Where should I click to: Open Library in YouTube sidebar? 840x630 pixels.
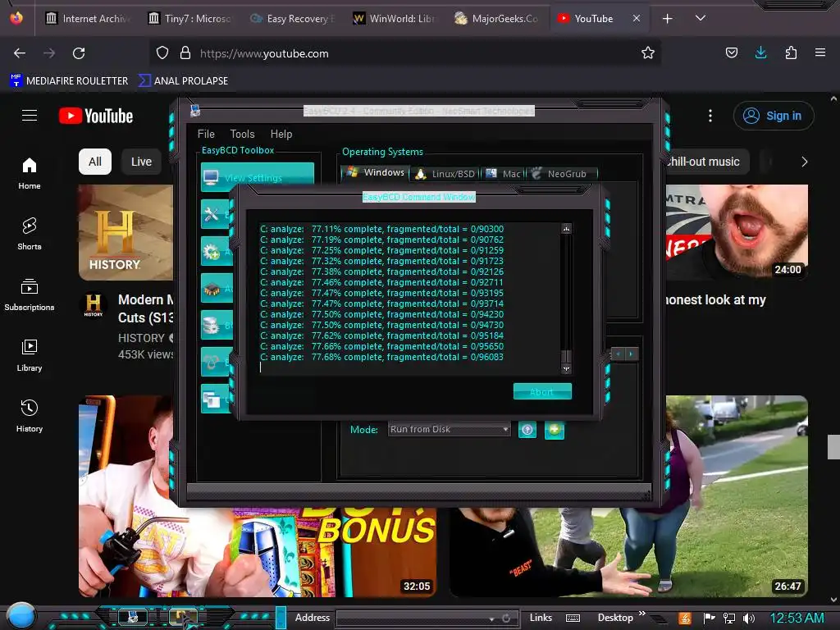(30, 356)
